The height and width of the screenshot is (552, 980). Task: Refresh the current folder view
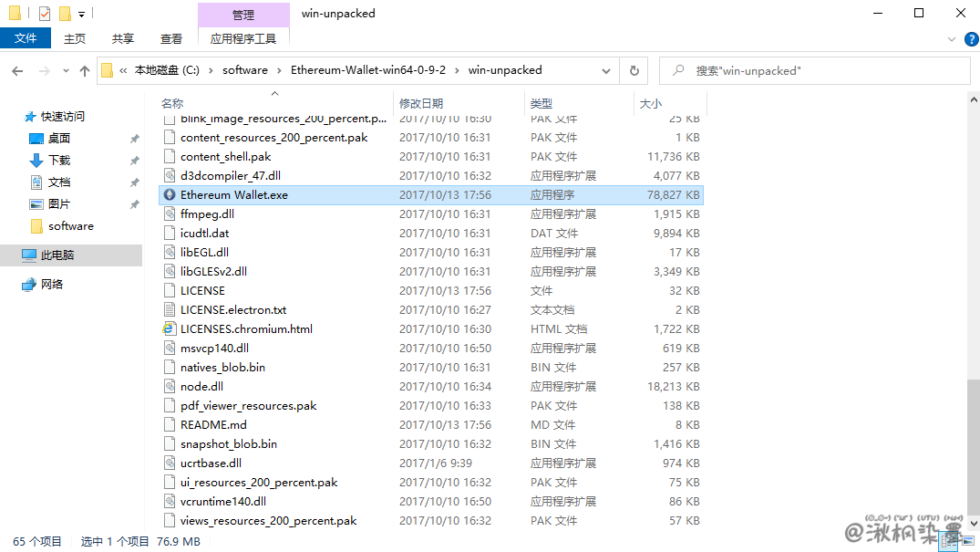coord(634,70)
